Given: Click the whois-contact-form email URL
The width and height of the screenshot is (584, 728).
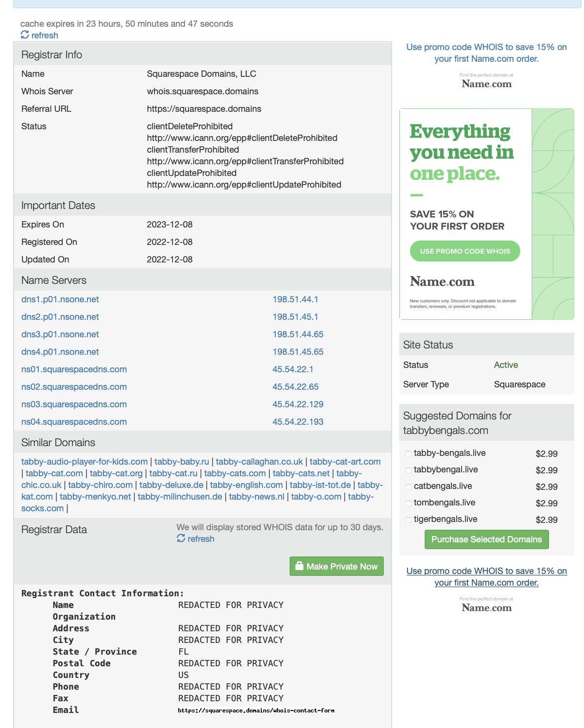Looking at the screenshot, I should point(256,711).
